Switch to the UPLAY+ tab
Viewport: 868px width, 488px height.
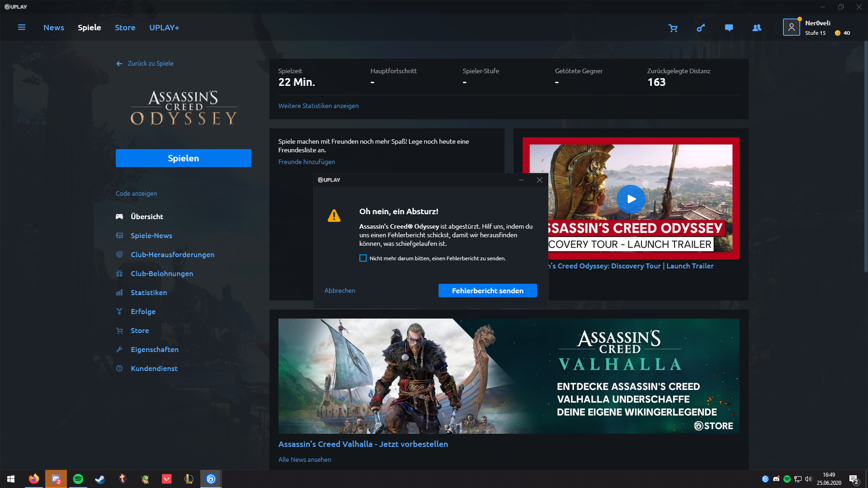tap(164, 28)
